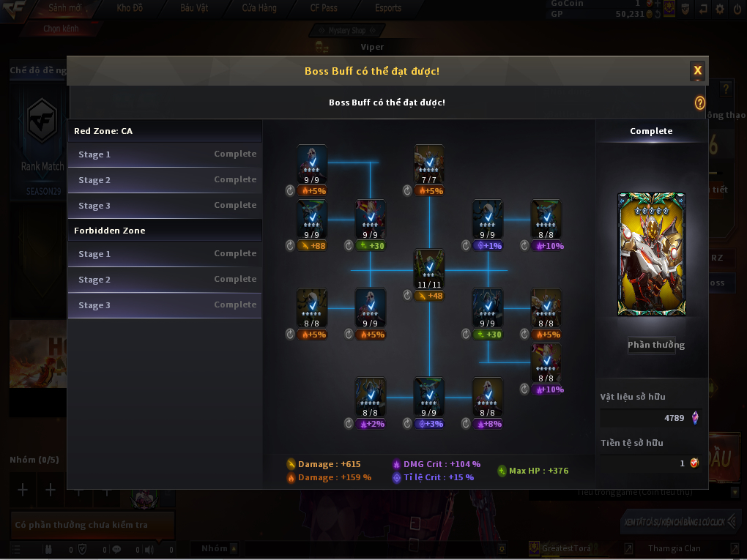Click the golden boss reward card thumbnail
This screenshot has width=747, height=560.
pyautogui.click(x=652, y=254)
